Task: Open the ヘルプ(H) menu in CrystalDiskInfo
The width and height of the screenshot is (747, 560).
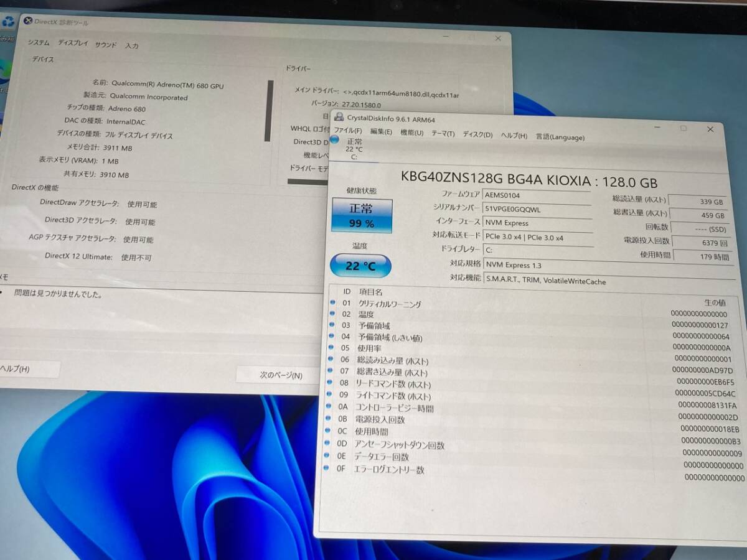Action: click(x=514, y=136)
